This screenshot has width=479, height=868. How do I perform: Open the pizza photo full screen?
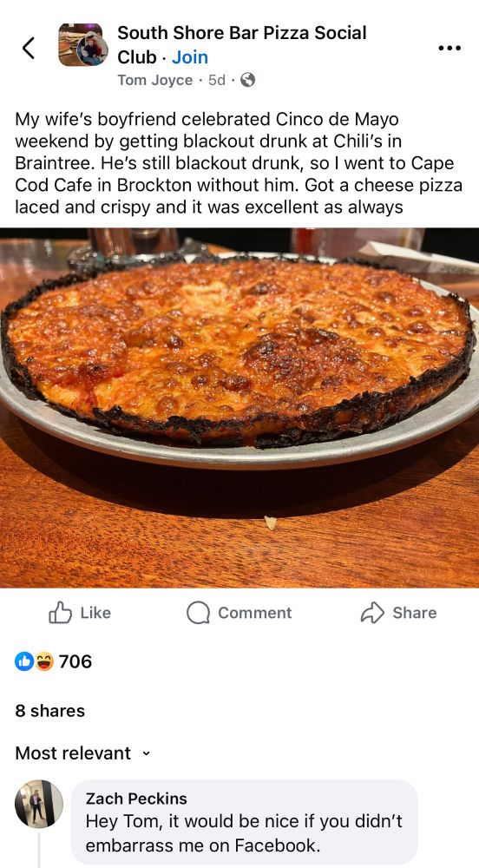(239, 407)
